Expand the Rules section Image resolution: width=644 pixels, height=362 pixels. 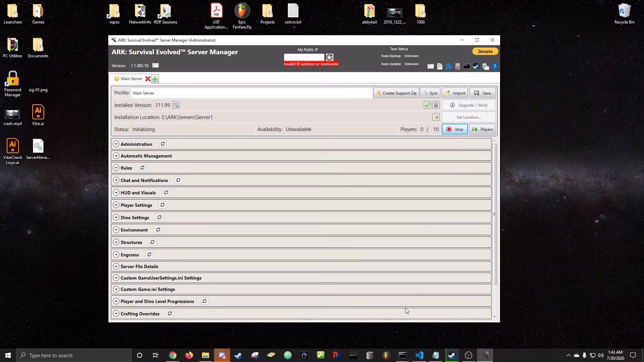tap(116, 168)
